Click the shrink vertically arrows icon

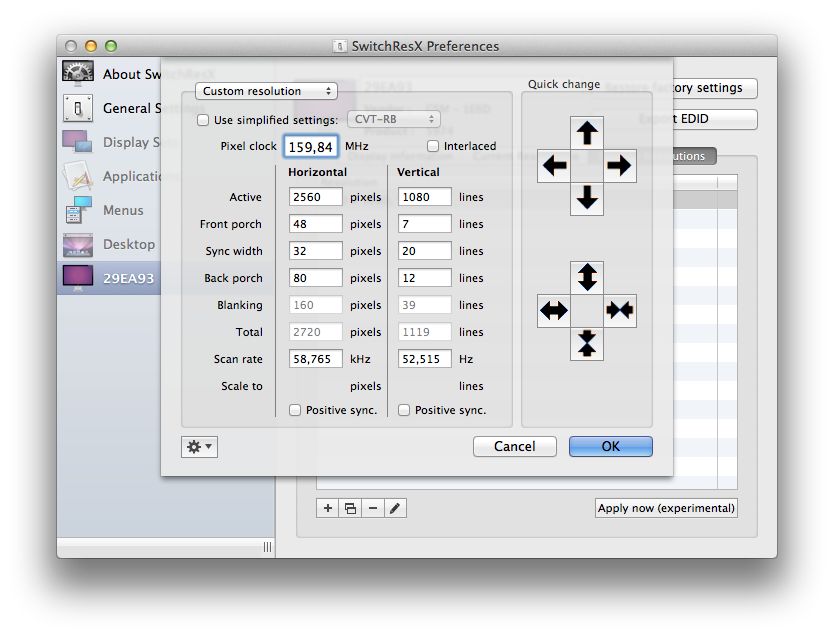587,343
